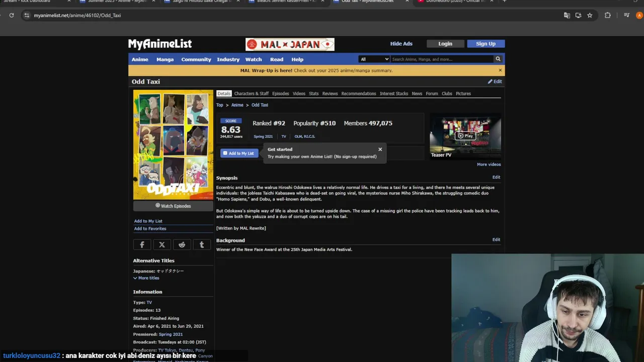Switch to the Pictures tab
The height and width of the screenshot is (362, 644).
(x=463, y=94)
